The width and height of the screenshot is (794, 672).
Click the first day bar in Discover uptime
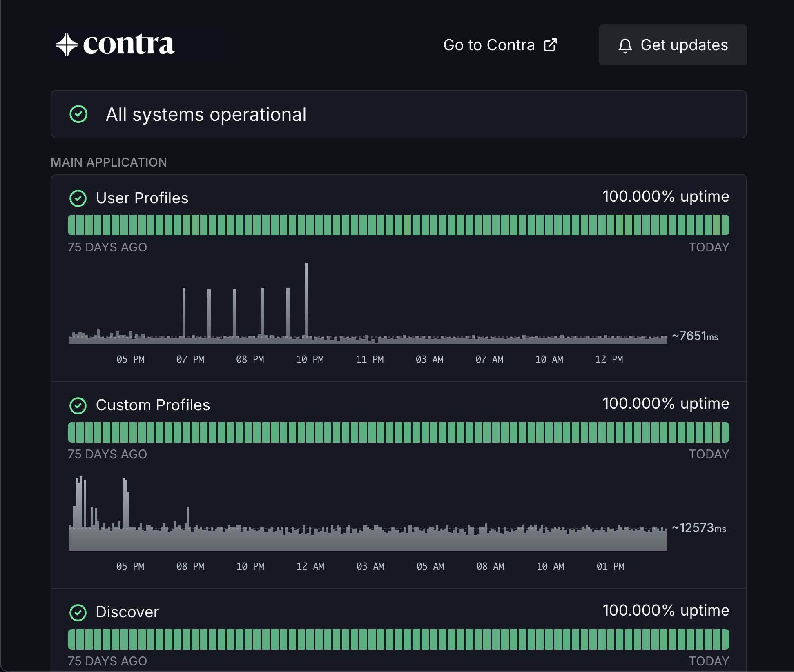[x=71, y=639]
